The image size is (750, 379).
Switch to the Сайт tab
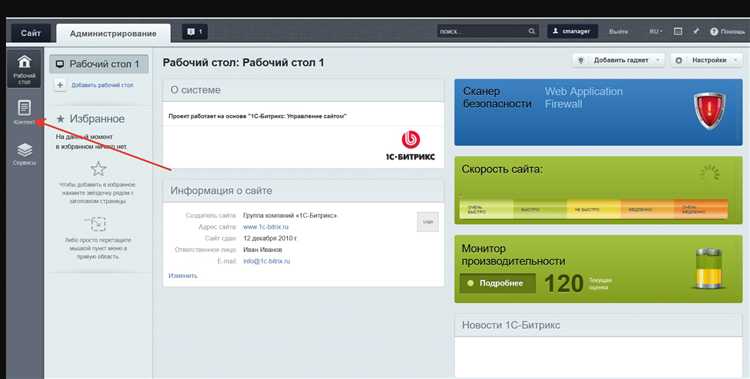31,33
